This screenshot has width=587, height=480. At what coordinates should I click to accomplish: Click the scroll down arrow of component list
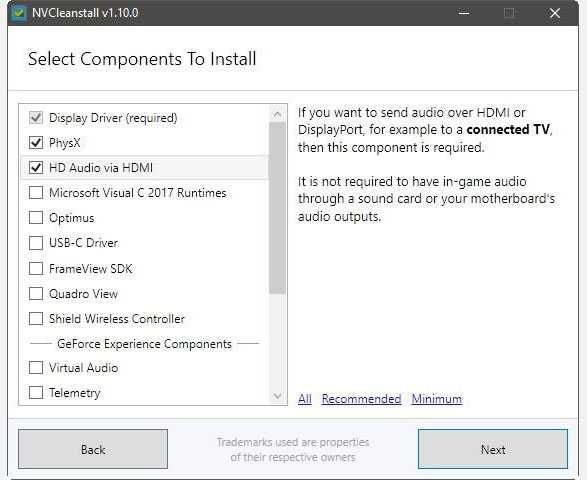click(x=277, y=396)
